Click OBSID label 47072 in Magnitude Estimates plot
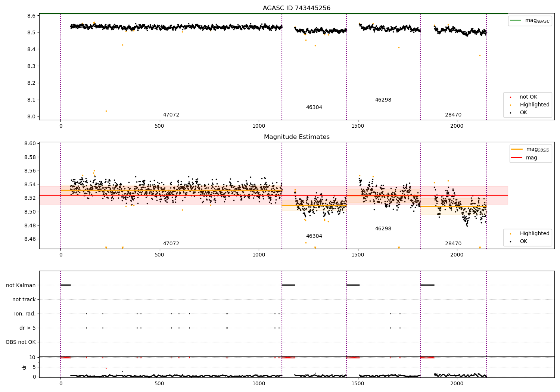This screenshot has height=392, width=560. 171,243
